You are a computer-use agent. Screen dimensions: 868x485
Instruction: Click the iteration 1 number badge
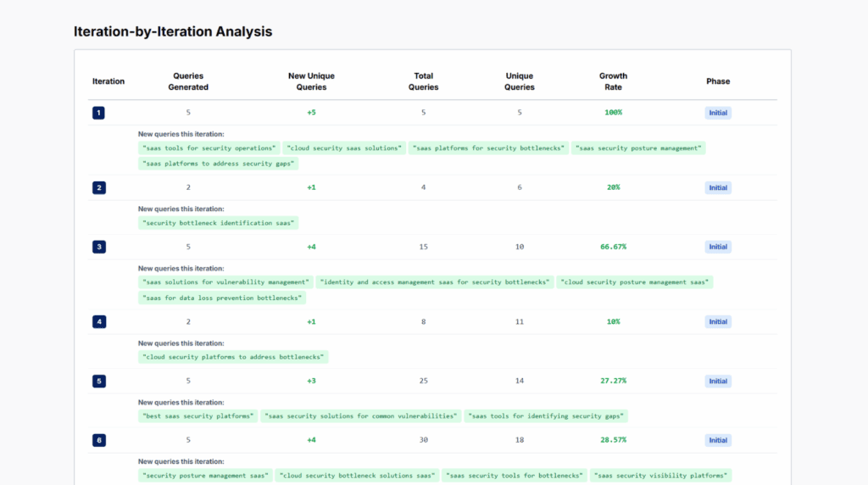pos(98,113)
